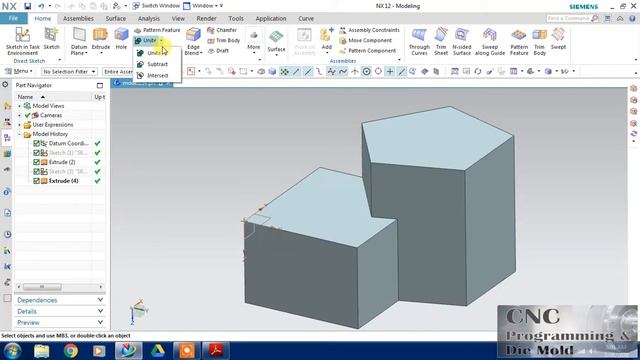Image resolution: width=640 pixels, height=360 pixels.
Task: Select Extrude (4) in Model History
Action: (x=63, y=181)
